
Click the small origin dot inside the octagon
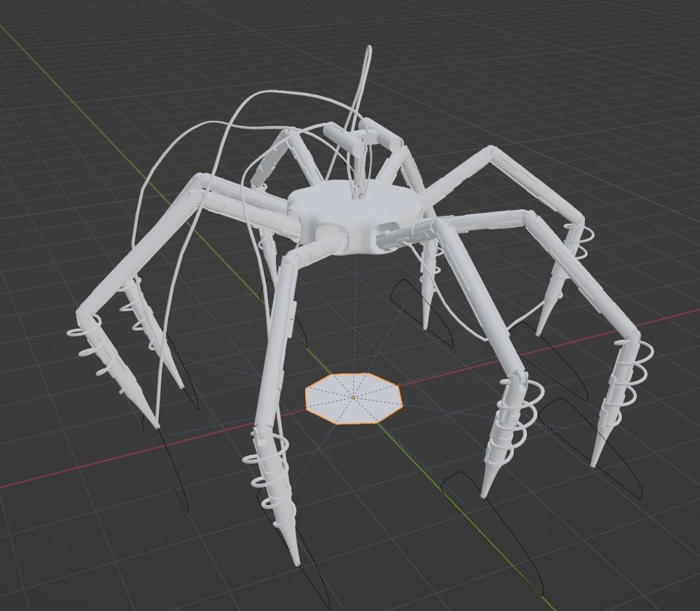pyautogui.click(x=354, y=398)
